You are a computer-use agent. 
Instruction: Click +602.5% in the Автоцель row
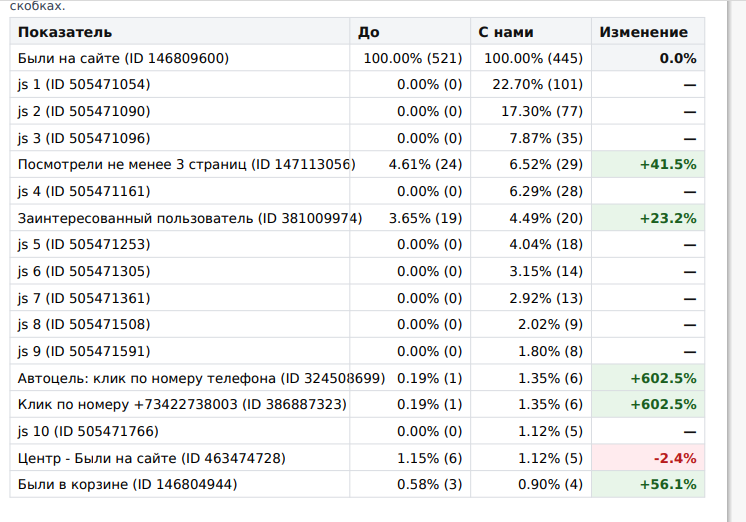(x=662, y=378)
